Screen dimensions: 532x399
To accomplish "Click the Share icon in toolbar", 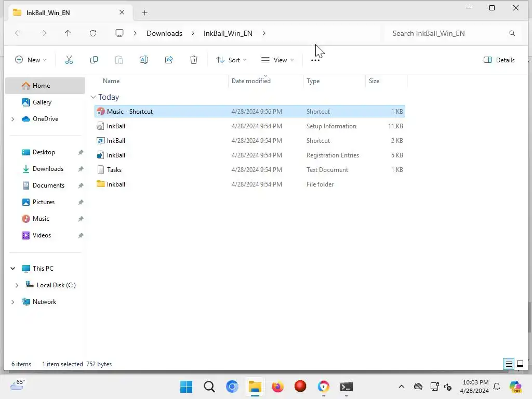I will coord(169,60).
